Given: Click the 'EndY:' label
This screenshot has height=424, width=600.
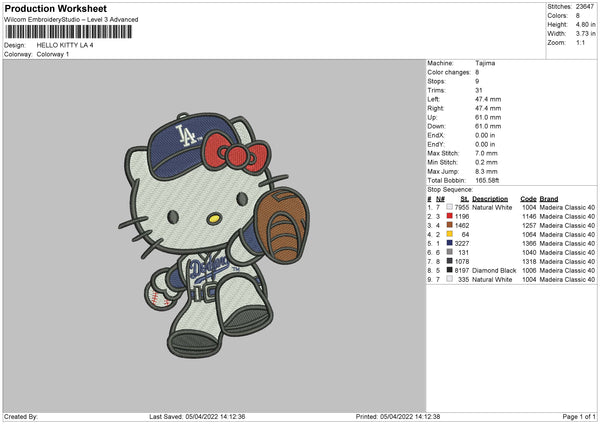Looking at the screenshot, I should 436,144.
